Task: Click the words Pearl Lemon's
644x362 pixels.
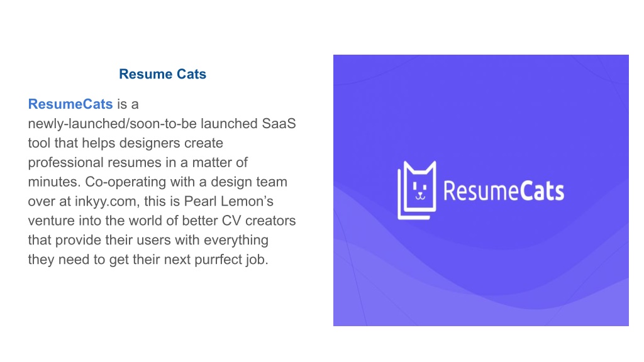Action: [228, 201]
